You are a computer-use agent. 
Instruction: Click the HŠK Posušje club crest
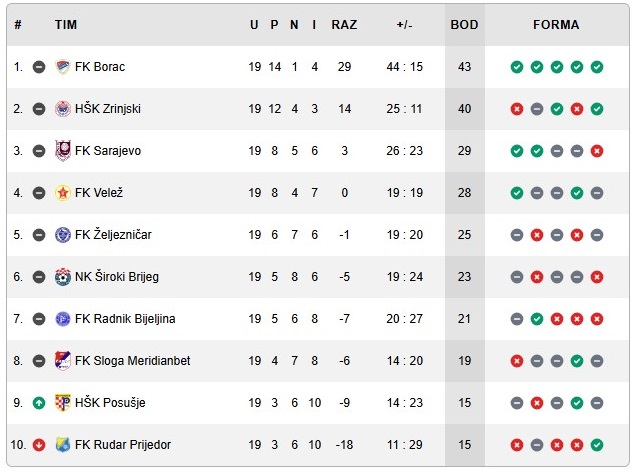[x=64, y=403]
